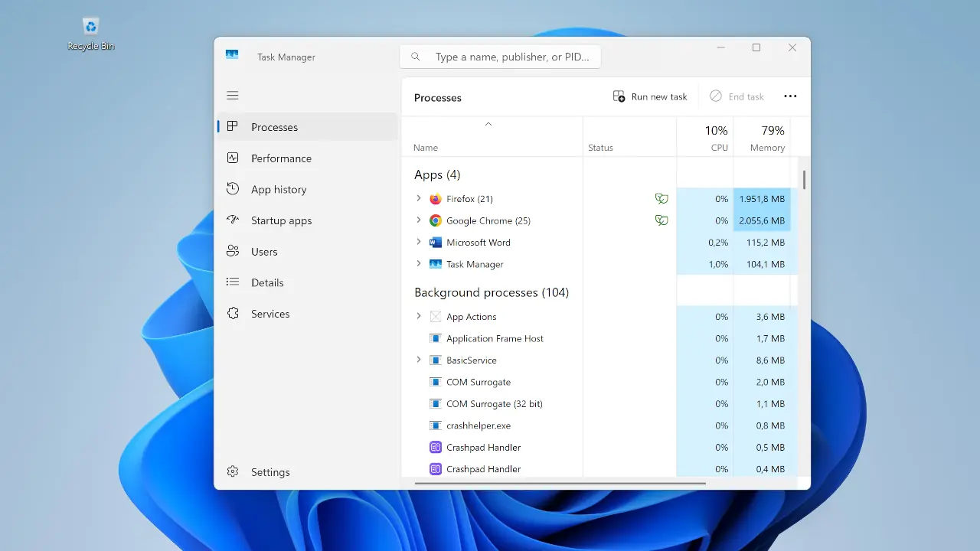Sort by the Memory column header
Viewport: 980px width, 551px height.
pos(761,137)
